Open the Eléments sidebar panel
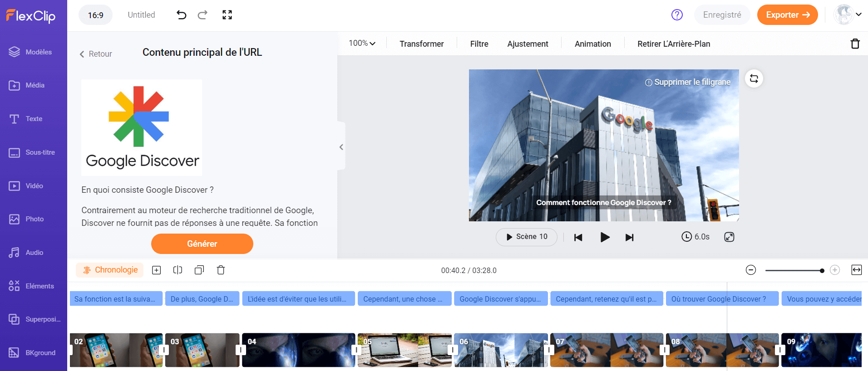Screen dimensions: 868x371 point(31,286)
